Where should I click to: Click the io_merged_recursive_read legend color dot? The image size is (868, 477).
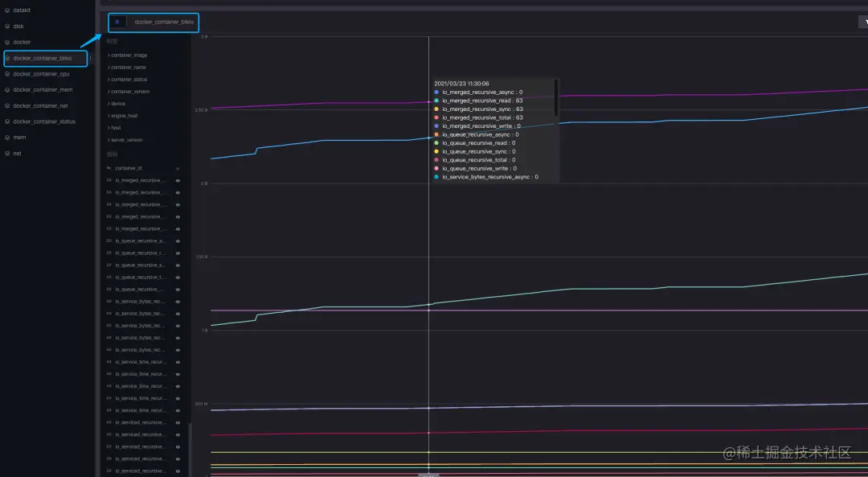[436, 101]
